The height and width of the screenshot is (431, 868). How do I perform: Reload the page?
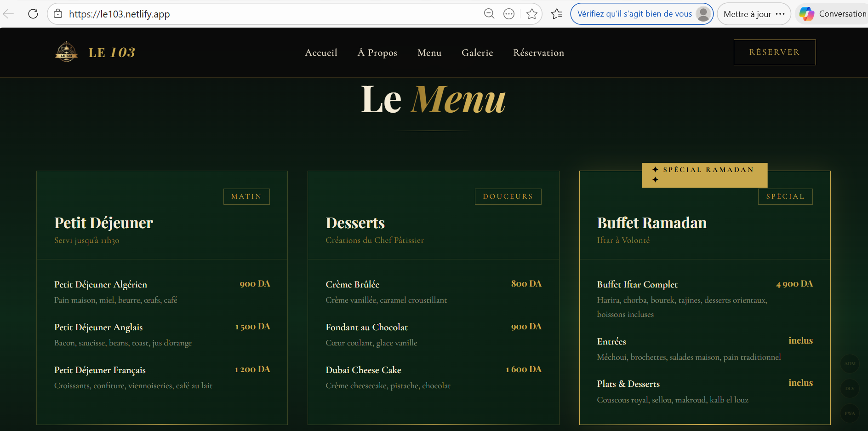tap(33, 13)
